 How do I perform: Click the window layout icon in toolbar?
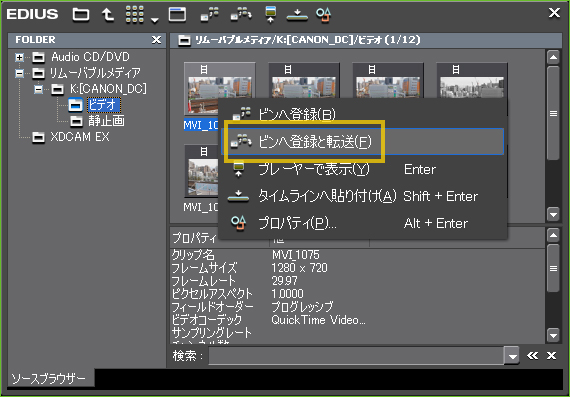coord(177,15)
